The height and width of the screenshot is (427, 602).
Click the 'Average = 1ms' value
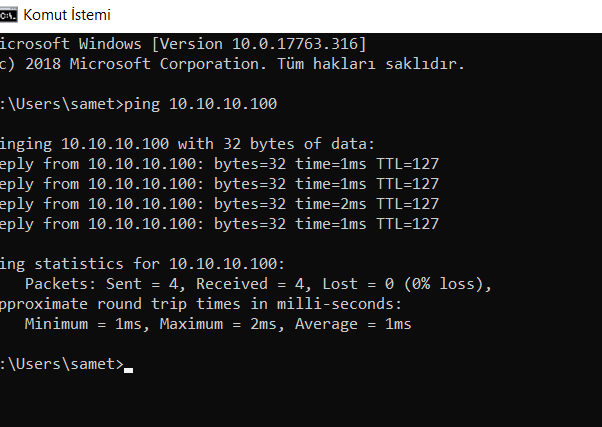tap(353, 324)
